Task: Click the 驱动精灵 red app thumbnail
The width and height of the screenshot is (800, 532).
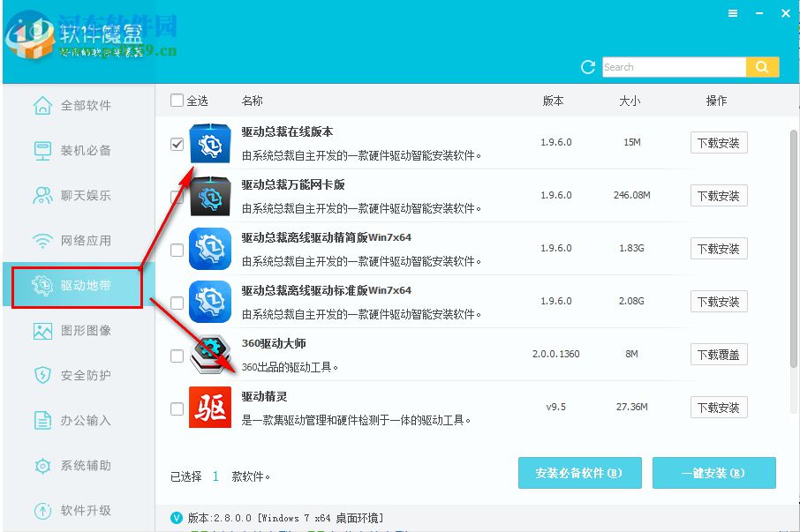Action: [209, 408]
